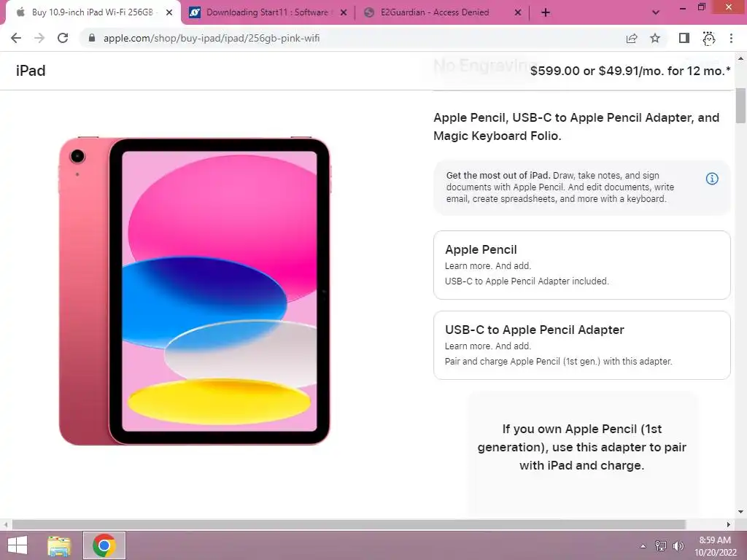Select the Apple Pencil option card
747x560 pixels.
pyautogui.click(x=581, y=265)
